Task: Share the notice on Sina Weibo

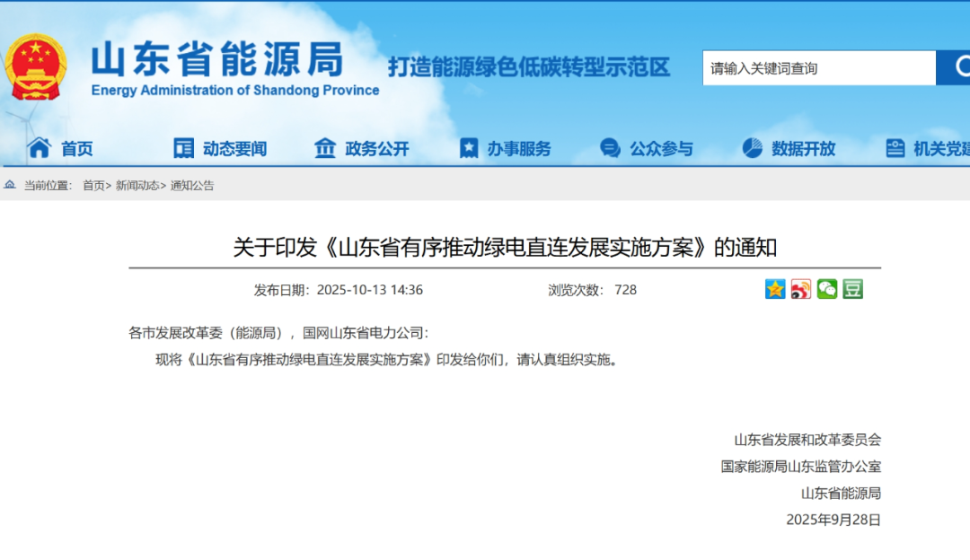Action: (801, 289)
